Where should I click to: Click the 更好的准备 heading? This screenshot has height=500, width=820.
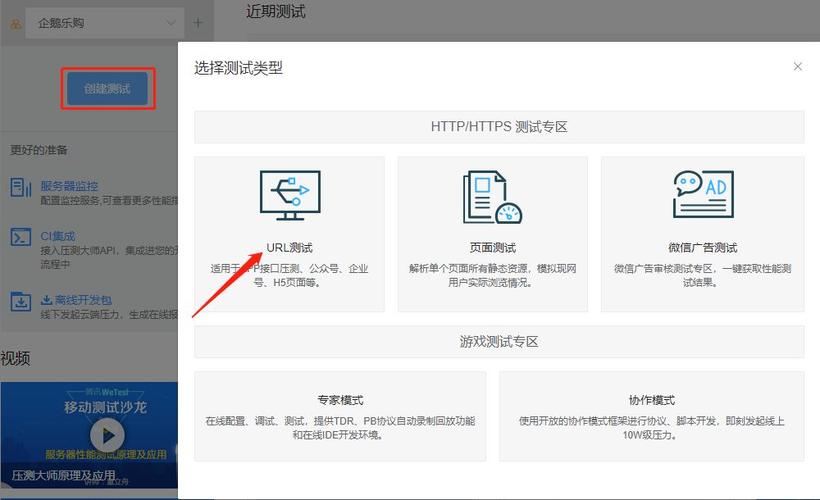point(39,150)
